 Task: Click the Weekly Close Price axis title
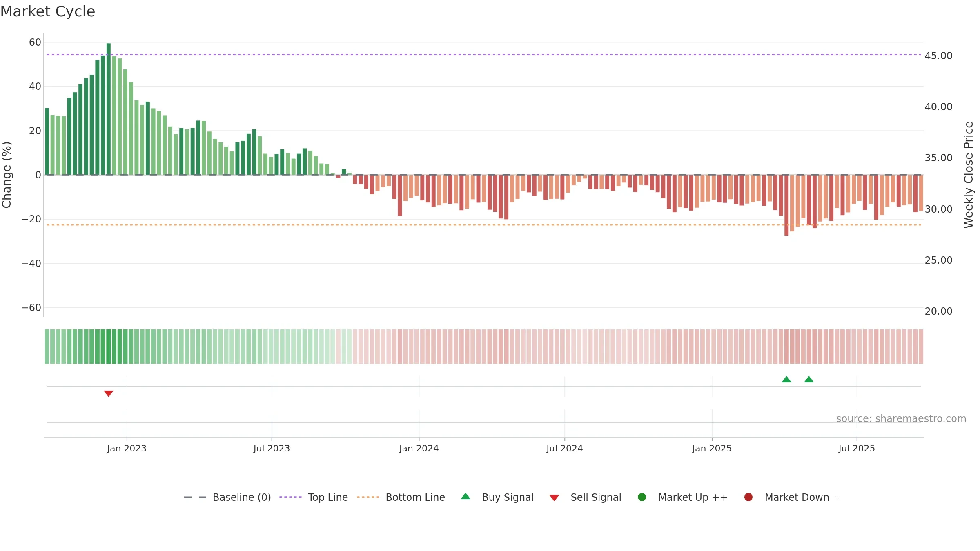(969, 175)
